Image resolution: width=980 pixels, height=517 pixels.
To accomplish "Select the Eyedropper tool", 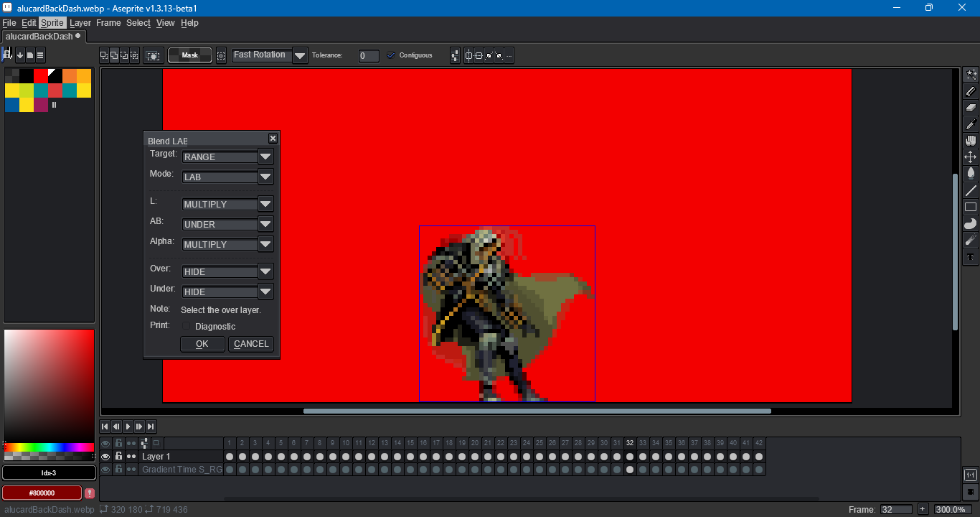I will tap(971, 124).
